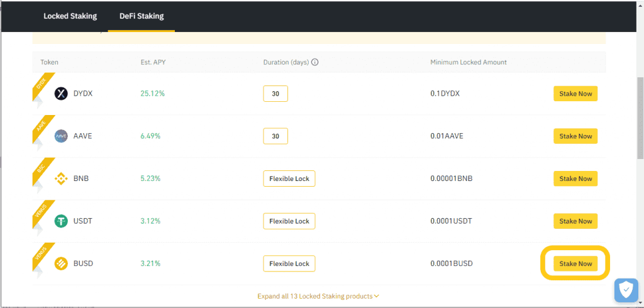644x308 pixels.
Task: Click the 5.23% APY value
Action: point(151,179)
